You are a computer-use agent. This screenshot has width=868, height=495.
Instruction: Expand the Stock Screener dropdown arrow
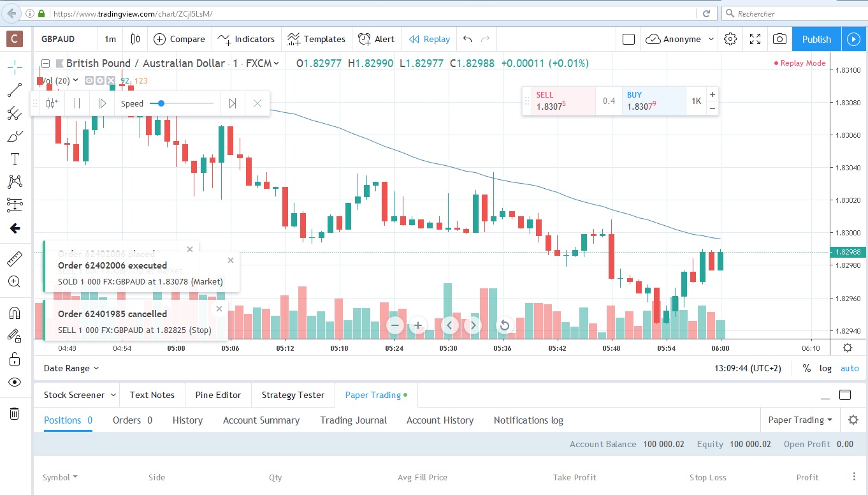pyautogui.click(x=113, y=395)
